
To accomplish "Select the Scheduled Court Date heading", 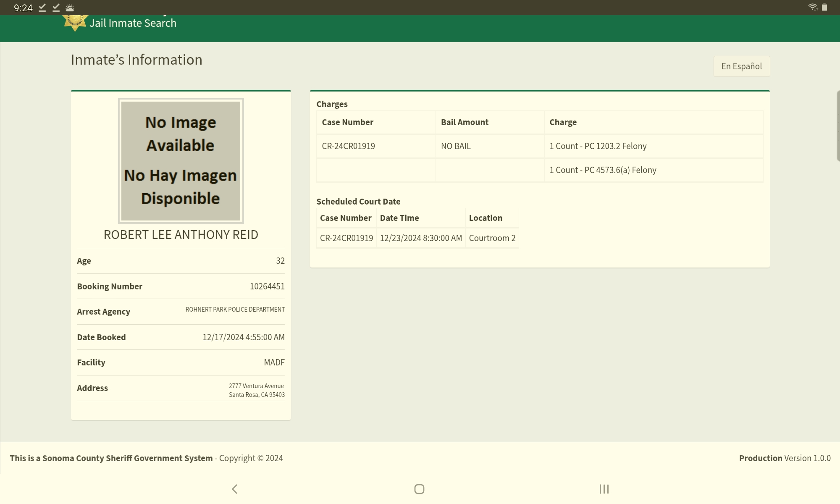I will click(358, 202).
